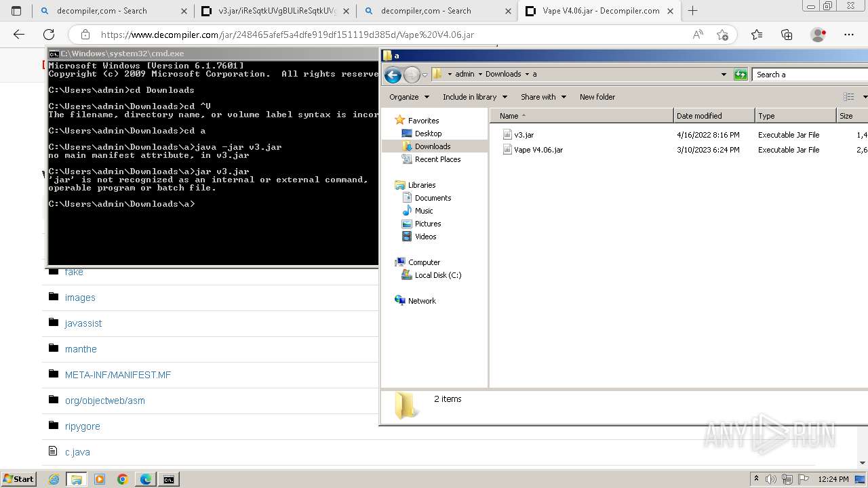
Task: Select Network in navigation pane
Action: tap(422, 301)
